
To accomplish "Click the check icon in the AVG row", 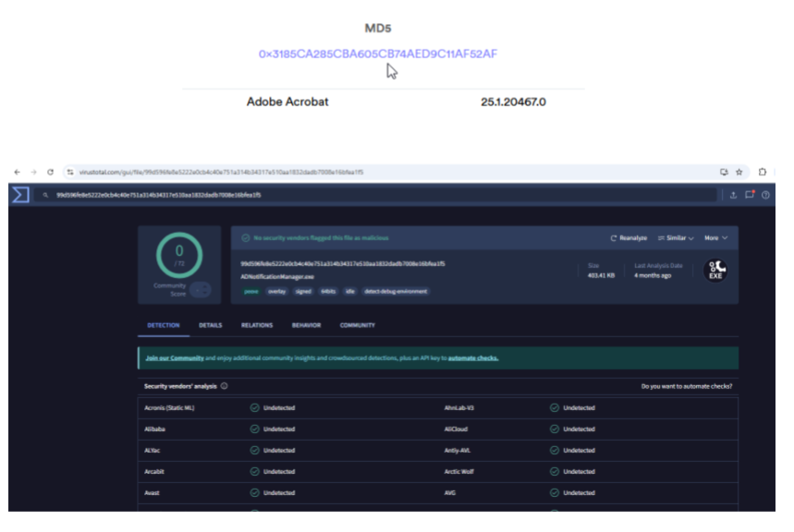I will pyautogui.click(x=555, y=493).
